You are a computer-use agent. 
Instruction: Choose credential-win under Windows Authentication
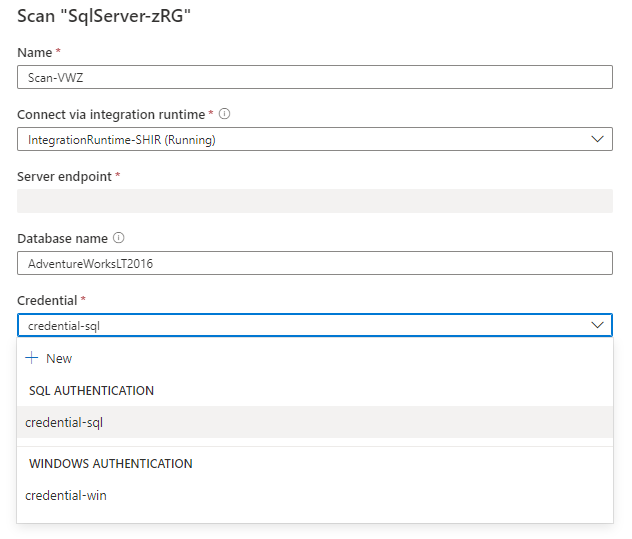click(66, 495)
